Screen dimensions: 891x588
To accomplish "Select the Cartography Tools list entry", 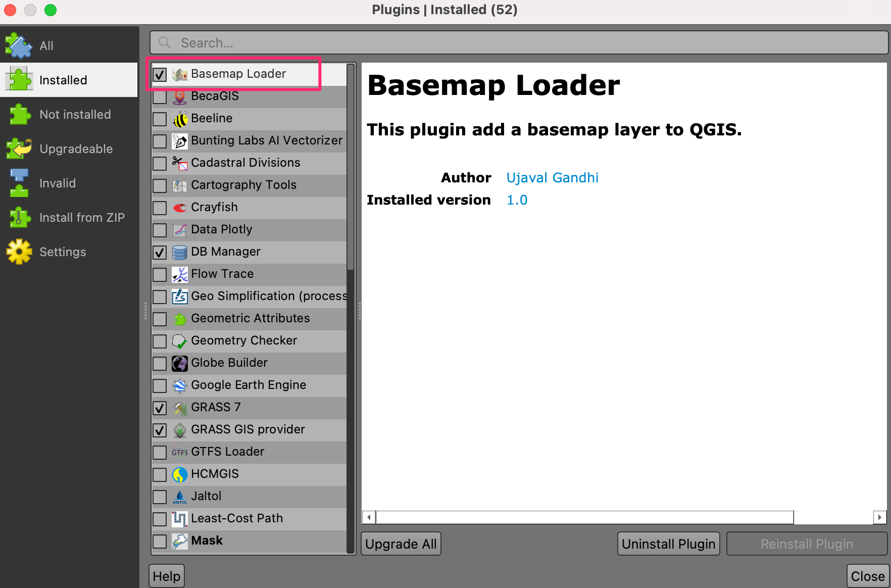I will 250,185.
